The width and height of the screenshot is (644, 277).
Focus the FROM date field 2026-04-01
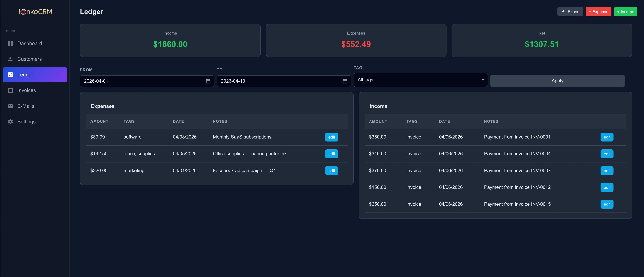[147, 81]
